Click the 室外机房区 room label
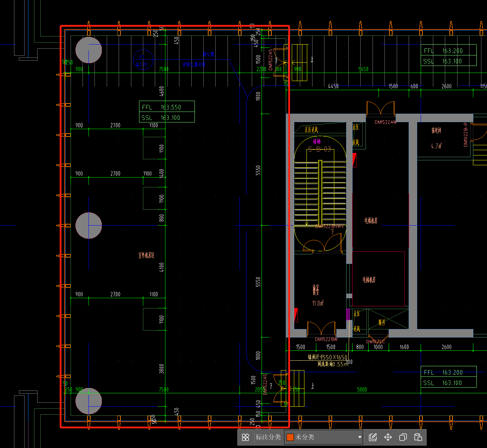 tap(146, 255)
